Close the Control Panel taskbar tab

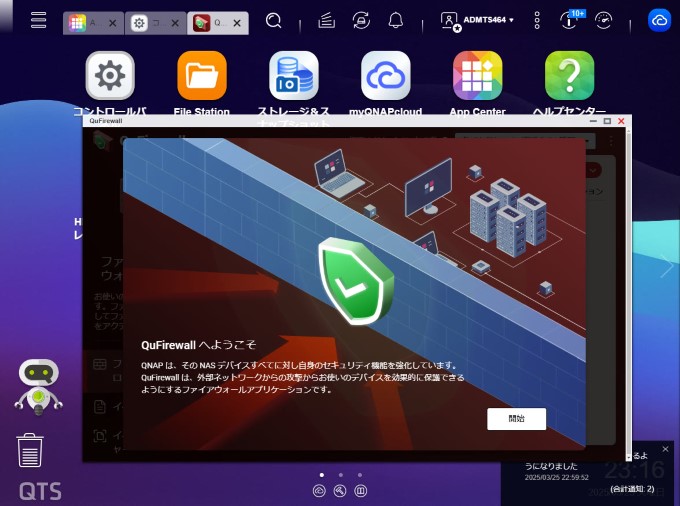coord(175,23)
